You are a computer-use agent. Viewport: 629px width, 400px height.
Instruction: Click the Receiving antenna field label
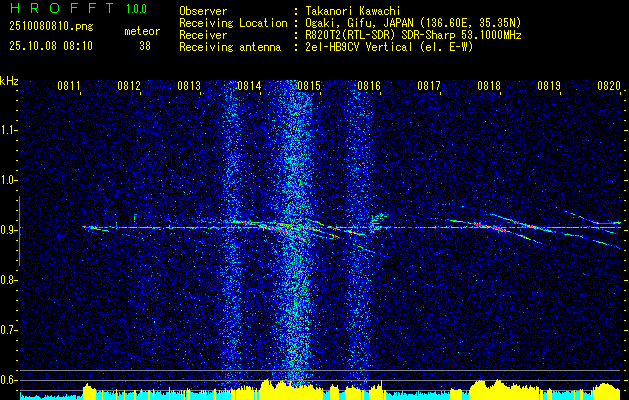pyautogui.click(x=230, y=47)
